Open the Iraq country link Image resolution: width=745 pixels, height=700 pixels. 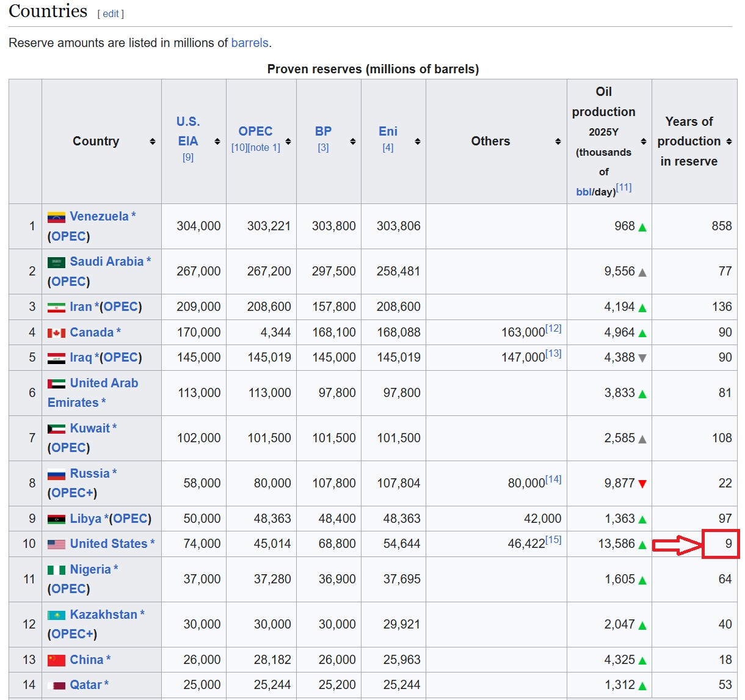click(x=81, y=357)
